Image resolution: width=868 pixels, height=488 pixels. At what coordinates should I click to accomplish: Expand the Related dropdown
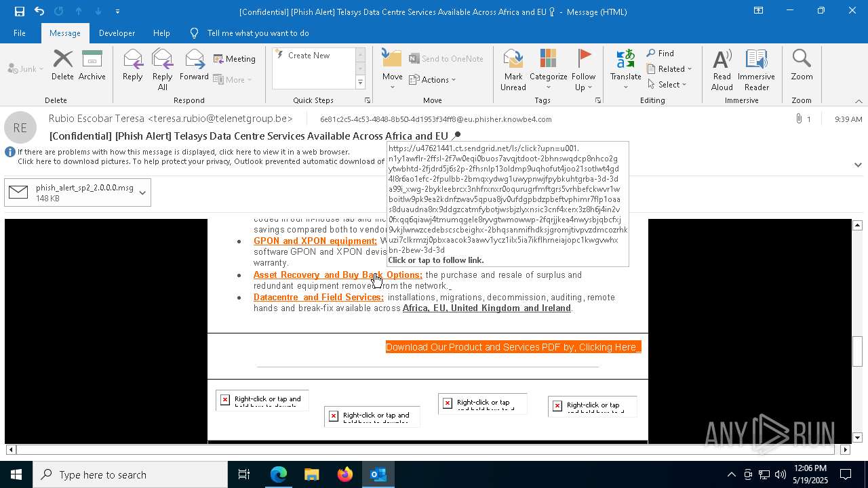pyautogui.click(x=669, y=69)
